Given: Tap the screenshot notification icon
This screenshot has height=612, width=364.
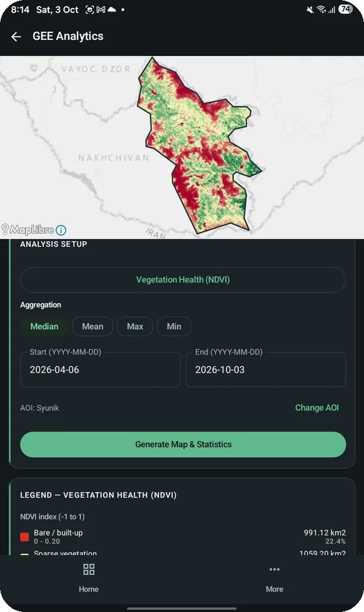Looking at the screenshot, I should (x=90, y=10).
